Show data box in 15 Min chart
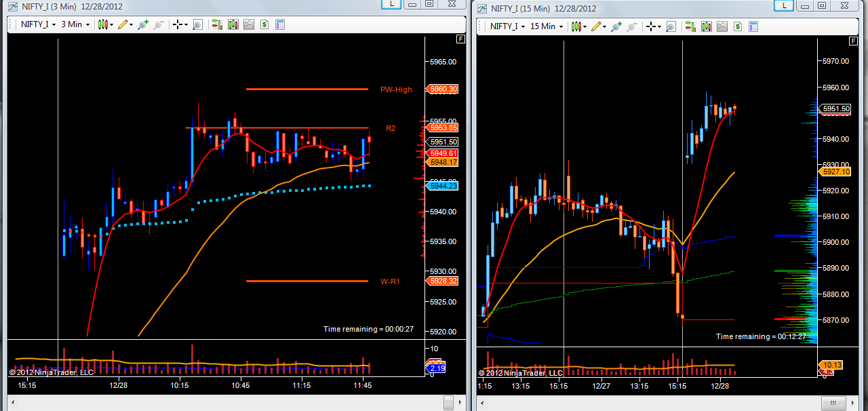This screenshot has height=411, width=868. 671,26
